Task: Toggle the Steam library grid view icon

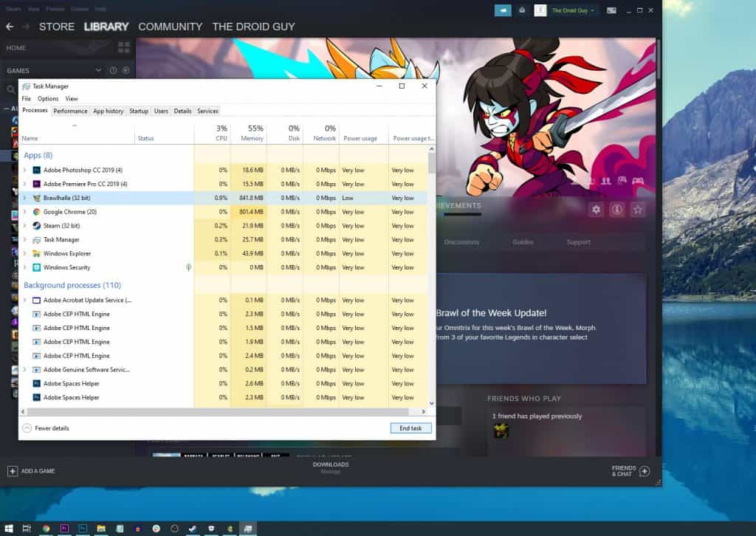Action: (x=124, y=47)
